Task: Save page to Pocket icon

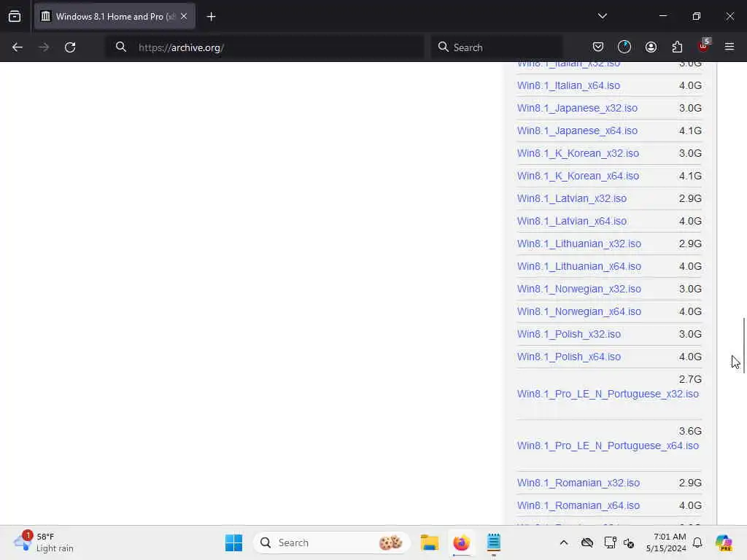Action: click(x=598, y=47)
